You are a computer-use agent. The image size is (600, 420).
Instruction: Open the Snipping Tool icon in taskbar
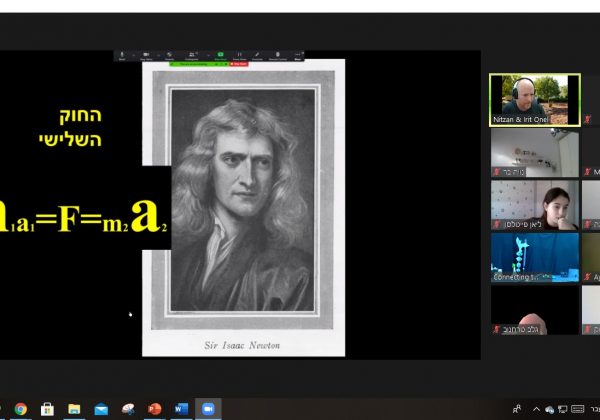tap(128, 409)
